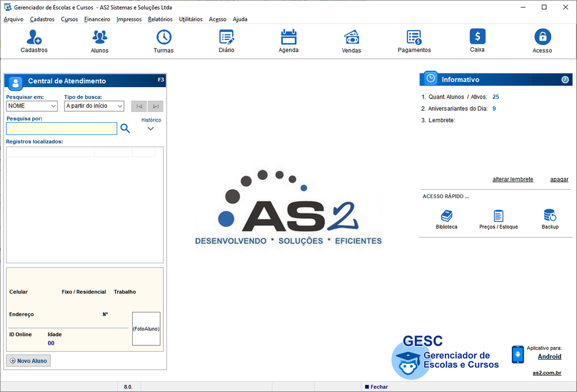Open the Financeiro menu

pyautogui.click(x=97, y=19)
